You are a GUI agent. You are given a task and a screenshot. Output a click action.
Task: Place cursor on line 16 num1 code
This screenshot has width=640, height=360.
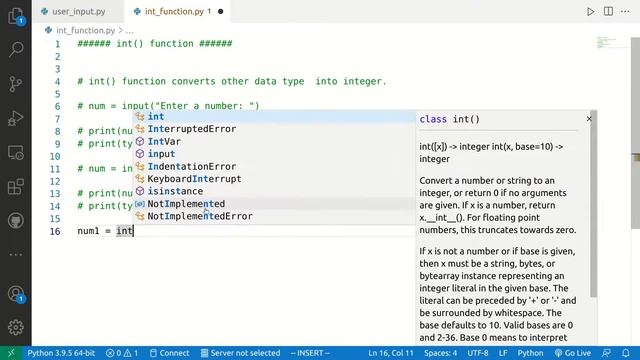tap(105, 231)
